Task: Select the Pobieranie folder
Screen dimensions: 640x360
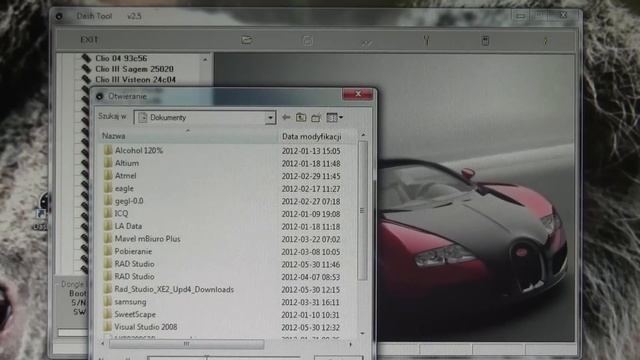Action: point(133,251)
